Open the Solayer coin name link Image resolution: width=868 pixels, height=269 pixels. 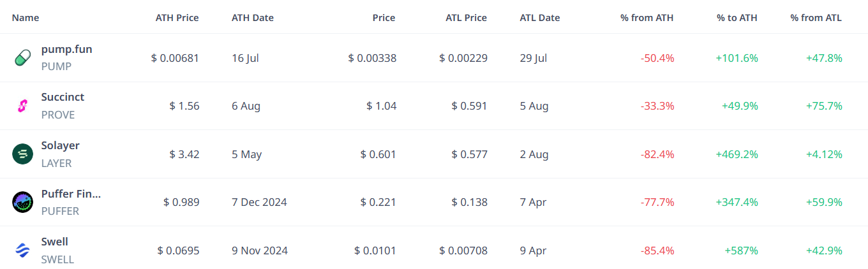click(x=61, y=145)
